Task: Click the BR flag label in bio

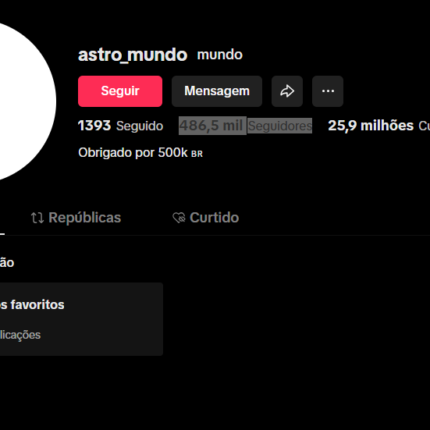Action: pyautogui.click(x=197, y=154)
